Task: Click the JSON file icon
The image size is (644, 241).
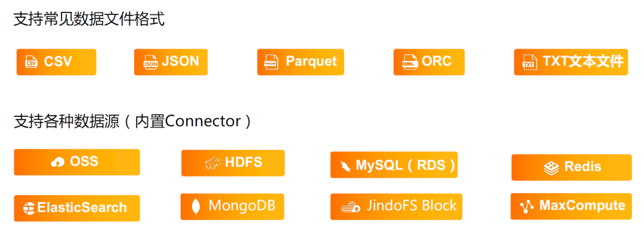Action: [x=150, y=63]
